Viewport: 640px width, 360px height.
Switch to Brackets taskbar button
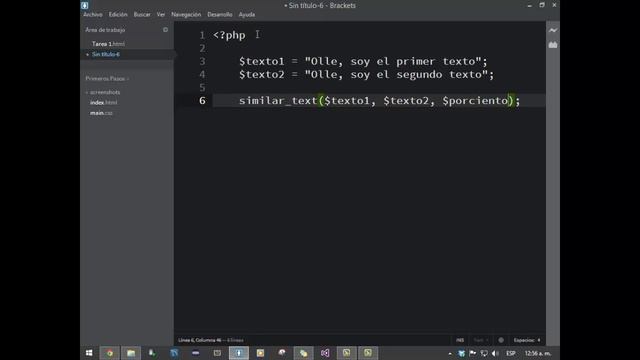click(239, 353)
